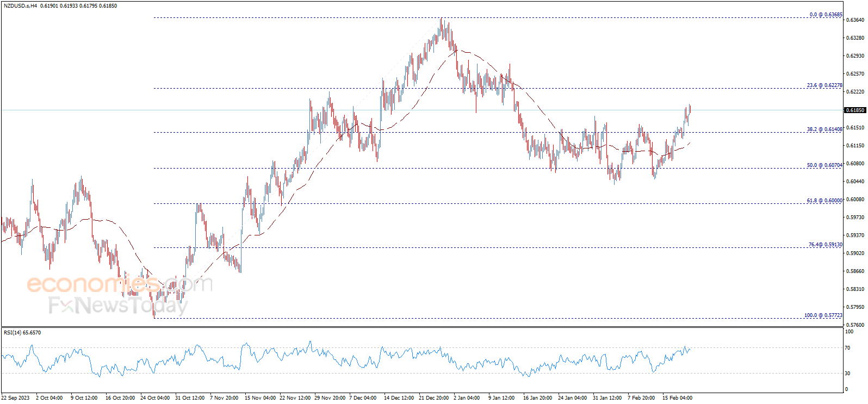The height and width of the screenshot is (404, 868).
Task: Select the 50.0 @ 0.60704 Fibonacci label
Action: click(824, 165)
